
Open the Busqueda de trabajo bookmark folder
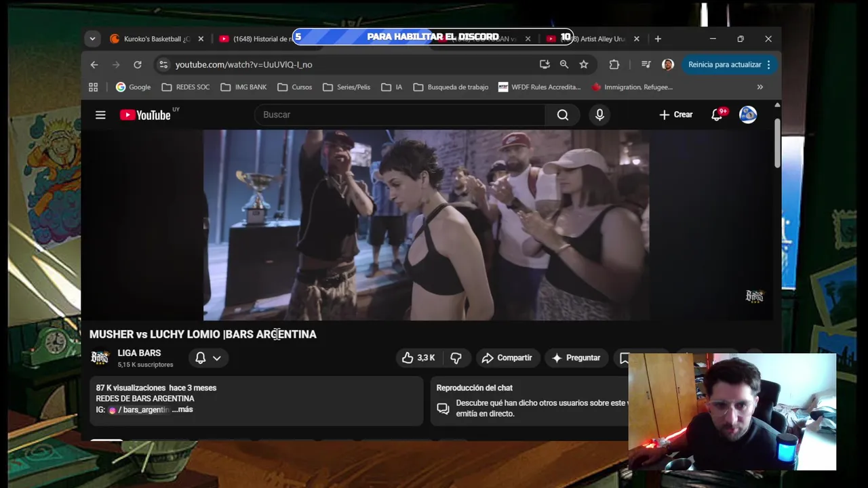pyautogui.click(x=451, y=87)
